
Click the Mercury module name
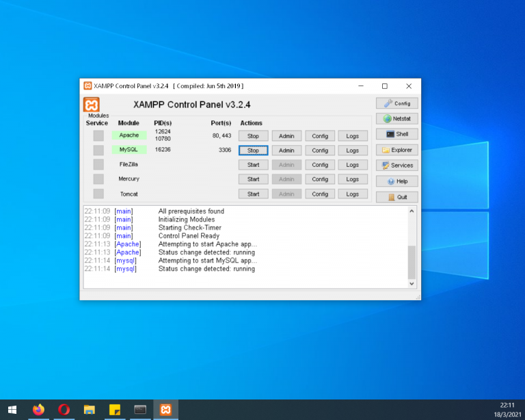(129, 179)
